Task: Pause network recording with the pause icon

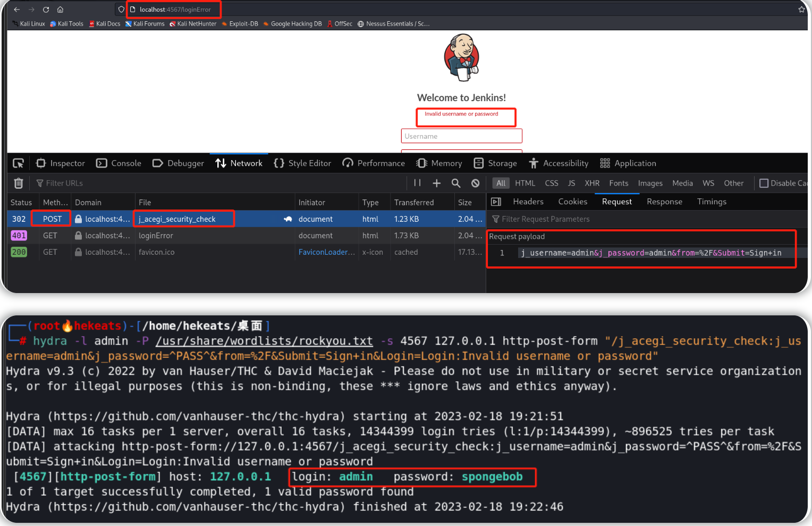Action: click(x=417, y=183)
